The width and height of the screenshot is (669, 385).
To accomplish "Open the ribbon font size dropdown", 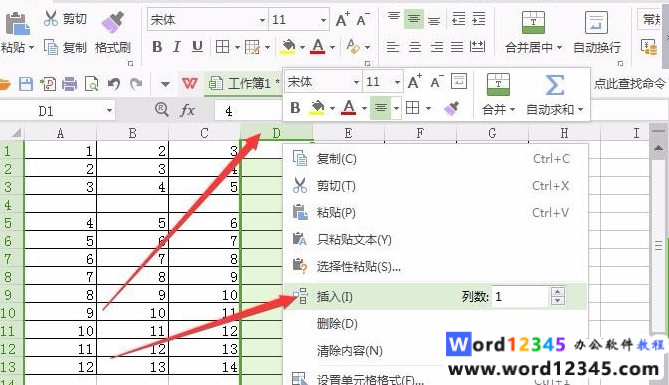I will coord(323,20).
